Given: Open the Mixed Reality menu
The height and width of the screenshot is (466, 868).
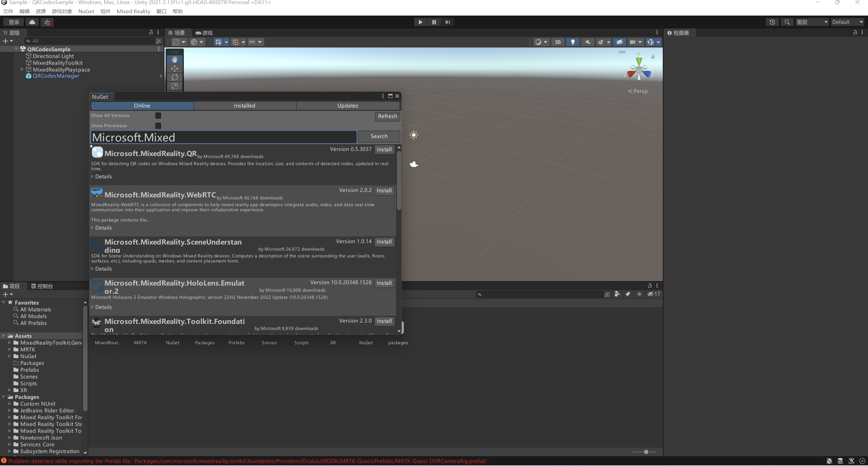Looking at the screenshot, I should 133,12.
